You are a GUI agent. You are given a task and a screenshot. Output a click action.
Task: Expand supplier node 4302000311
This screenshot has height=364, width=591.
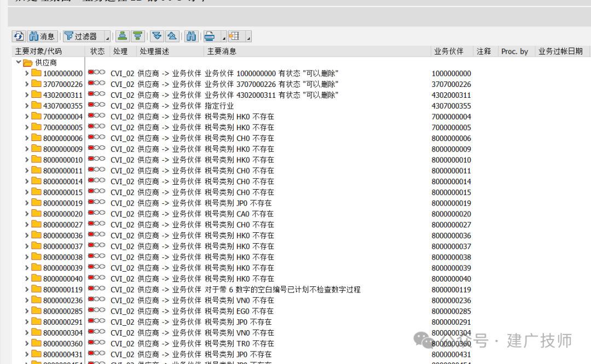(26, 95)
